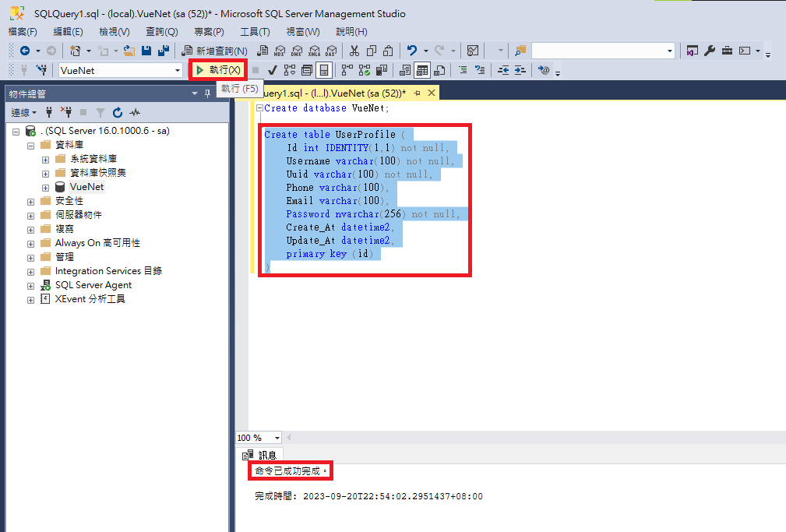Expand the 安全性 folder node
The height and width of the screenshot is (532, 786).
(x=30, y=202)
